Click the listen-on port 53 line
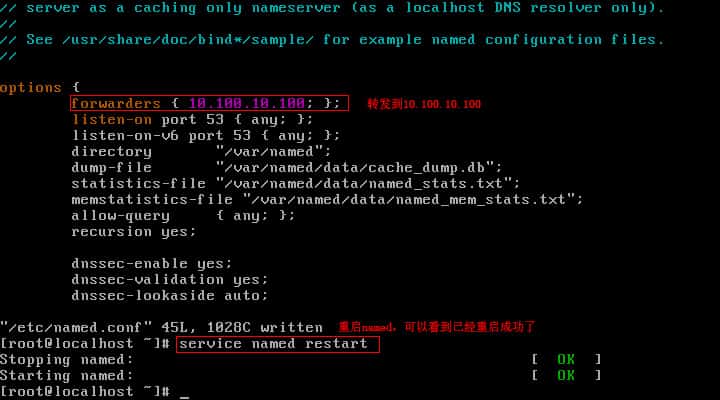This screenshot has height=400, width=720. click(x=192, y=120)
